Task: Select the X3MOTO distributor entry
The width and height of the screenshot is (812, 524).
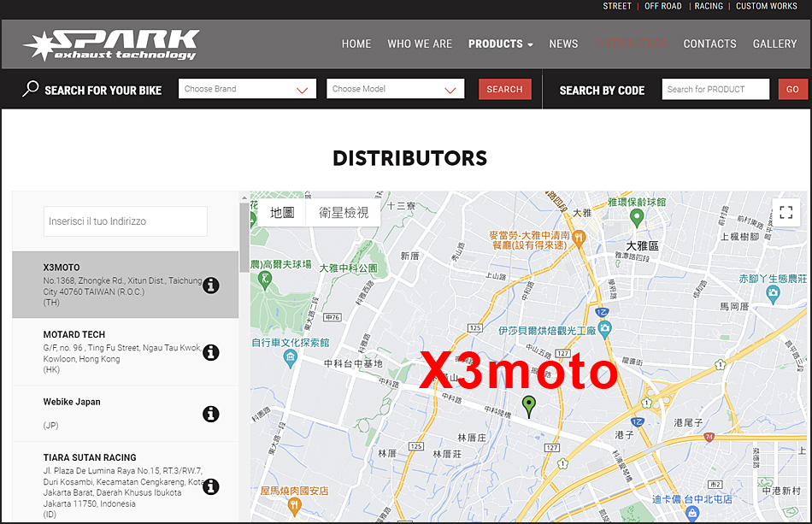Action: pyautogui.click(x=126, y=285)
